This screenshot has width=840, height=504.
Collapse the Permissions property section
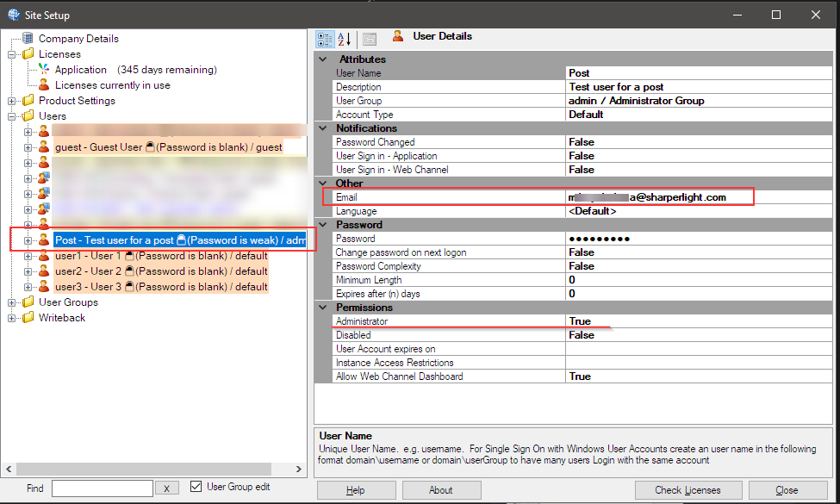(x=323, y=308)
